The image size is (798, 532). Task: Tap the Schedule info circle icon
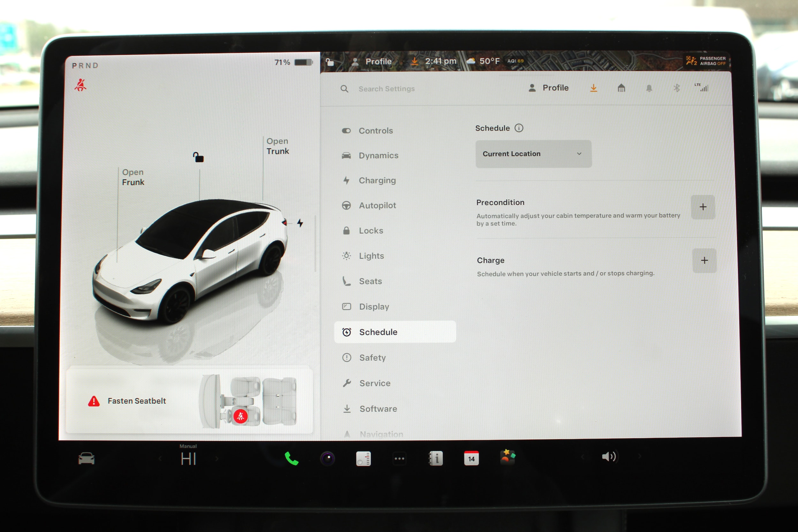click(519, 128)
